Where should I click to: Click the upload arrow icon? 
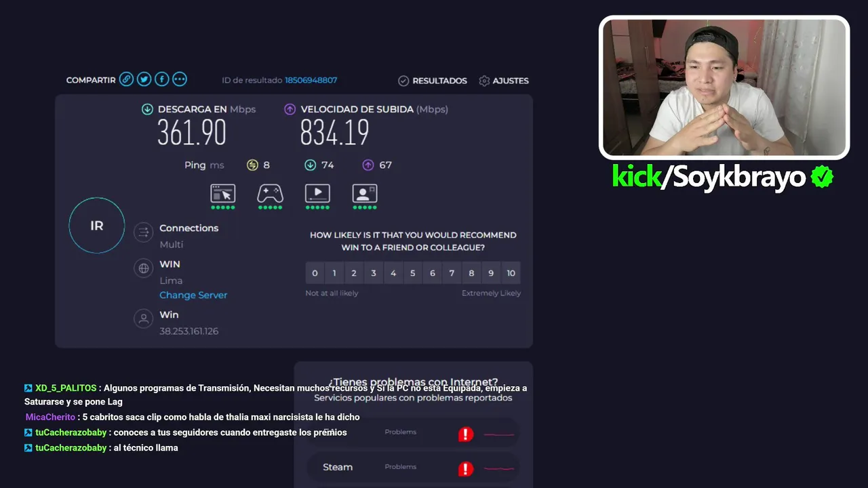pos(290,109)
